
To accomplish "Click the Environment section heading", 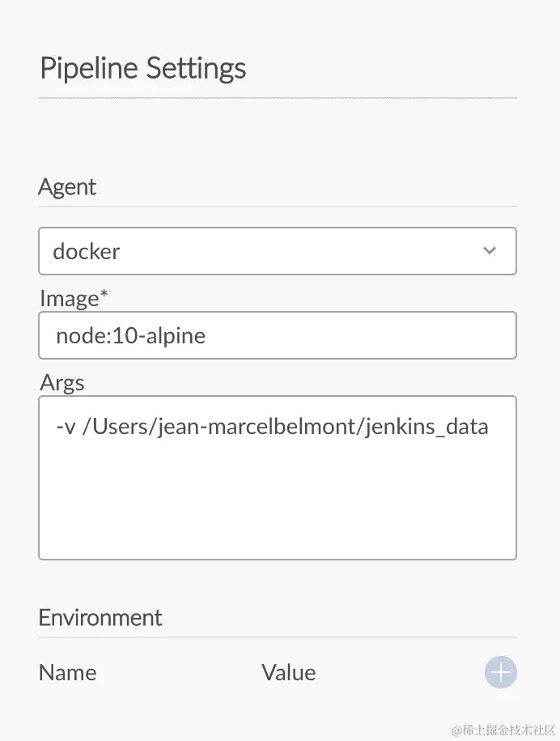I will pos(100,618).
